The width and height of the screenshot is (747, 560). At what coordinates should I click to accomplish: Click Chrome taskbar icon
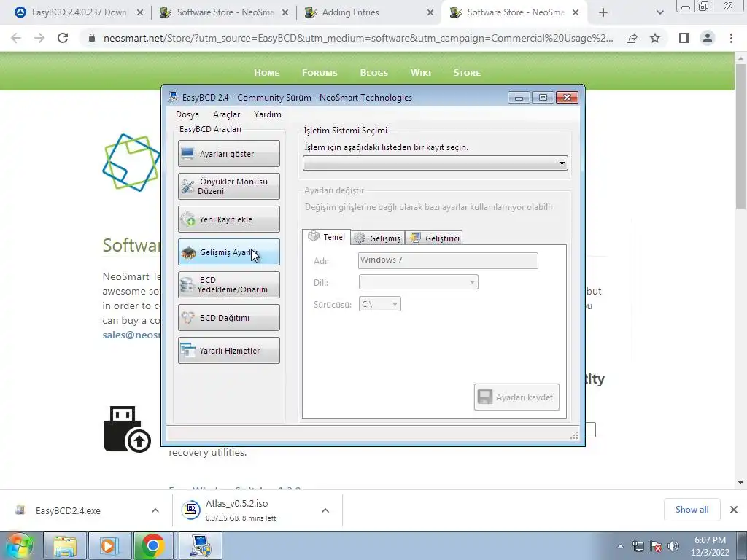(153, 545)
